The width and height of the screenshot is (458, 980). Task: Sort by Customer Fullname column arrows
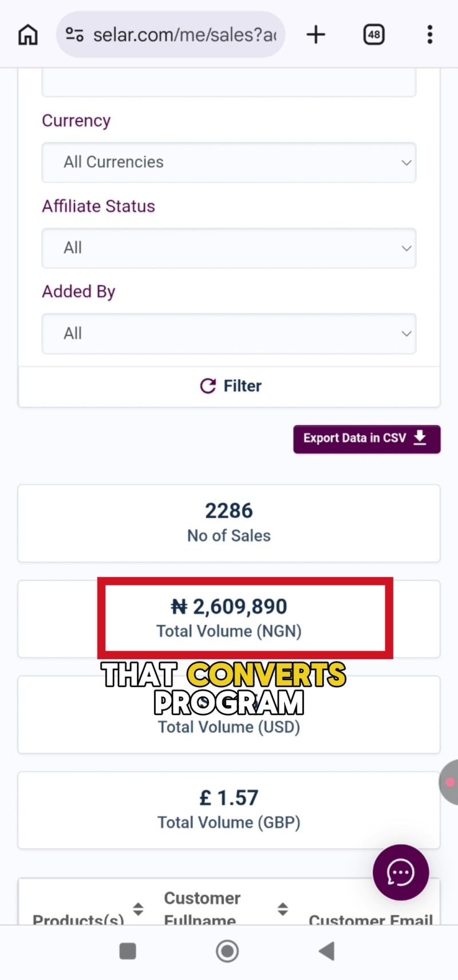(283, 909)
